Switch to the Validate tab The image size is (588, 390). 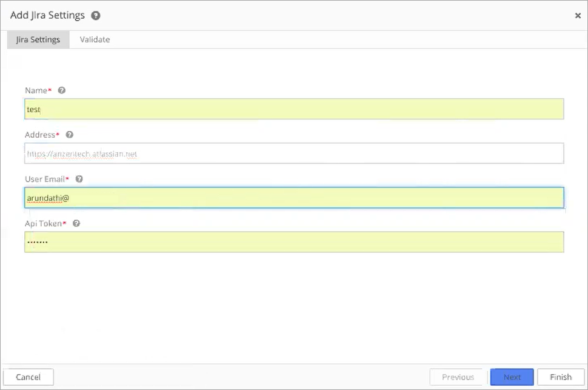click(x=95, y=39)
